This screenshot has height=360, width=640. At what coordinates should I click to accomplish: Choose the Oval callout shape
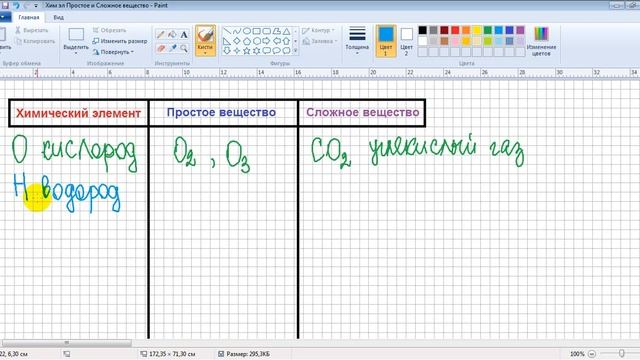click(277, 51)
